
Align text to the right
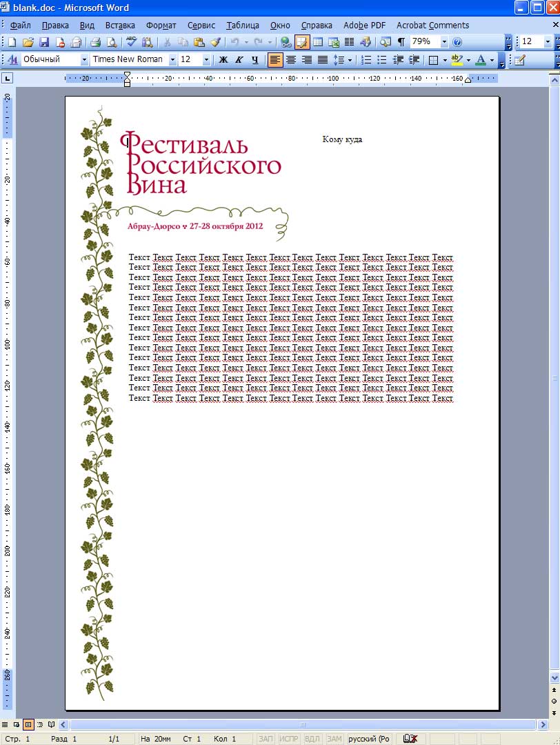[x=307, y=60]
